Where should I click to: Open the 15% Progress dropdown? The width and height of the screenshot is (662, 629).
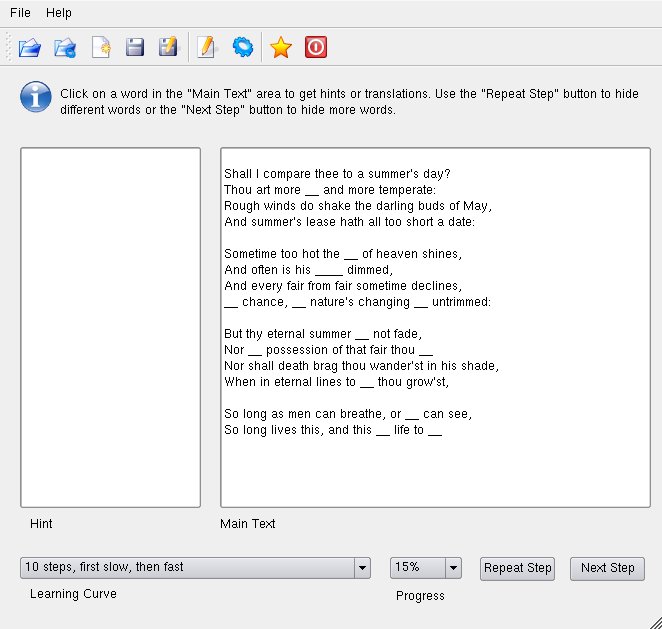pos(426,567)
